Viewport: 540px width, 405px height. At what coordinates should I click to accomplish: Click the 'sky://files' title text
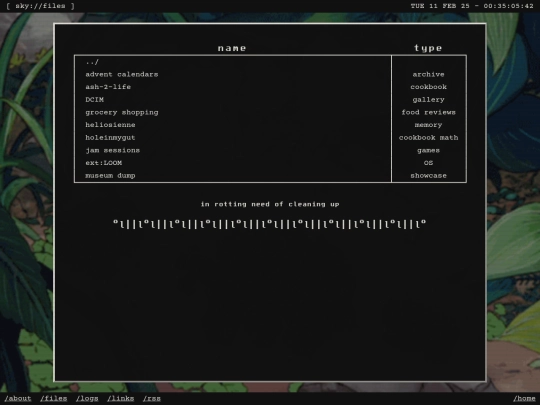[x=40, y=6]
